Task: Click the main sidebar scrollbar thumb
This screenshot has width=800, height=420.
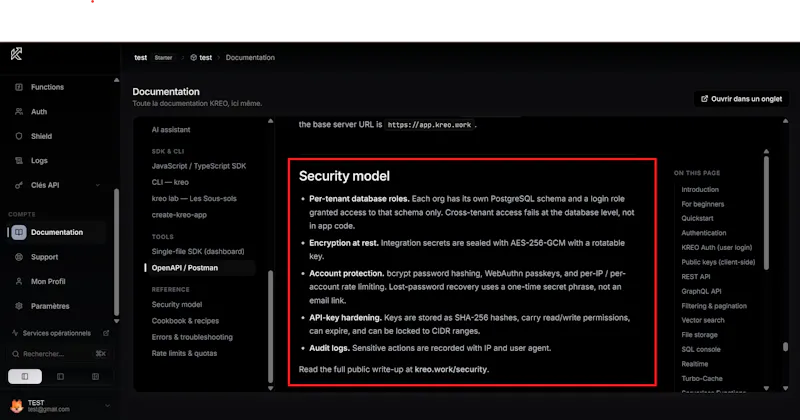Action: [116, 253]
